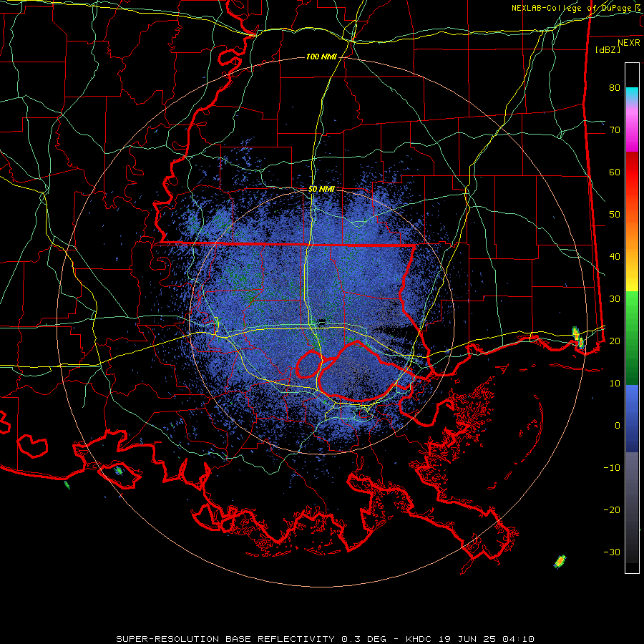Click the "50 NMI" range ring label
644x644 pixels.
click(x=321, y=189)
